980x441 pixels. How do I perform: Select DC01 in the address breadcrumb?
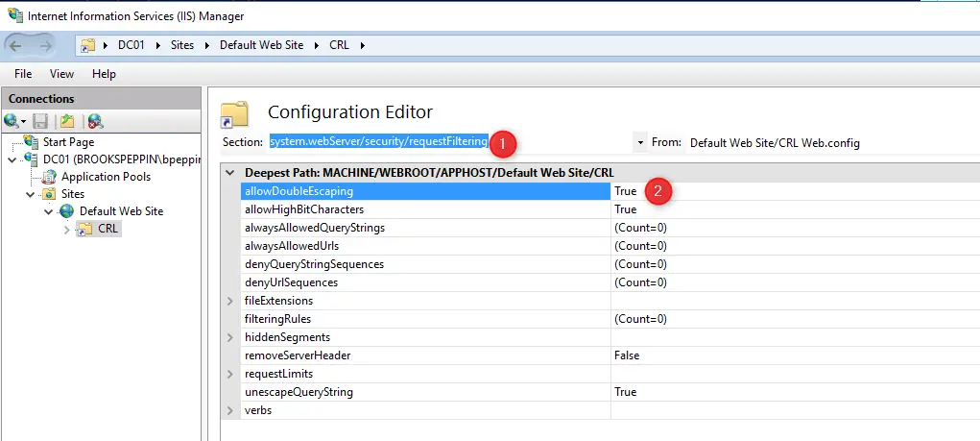(x=131, y=45)
